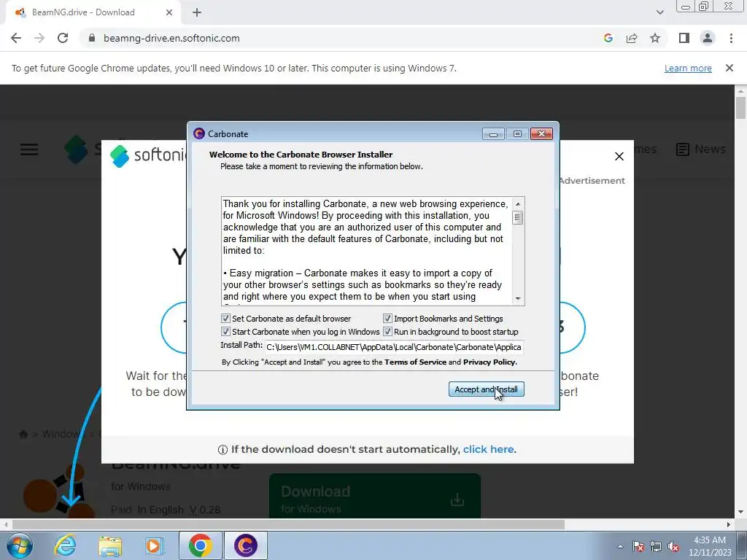Follow the 'click here' download link
Viewport: 747px width, 560px height.
click(488, 449)
